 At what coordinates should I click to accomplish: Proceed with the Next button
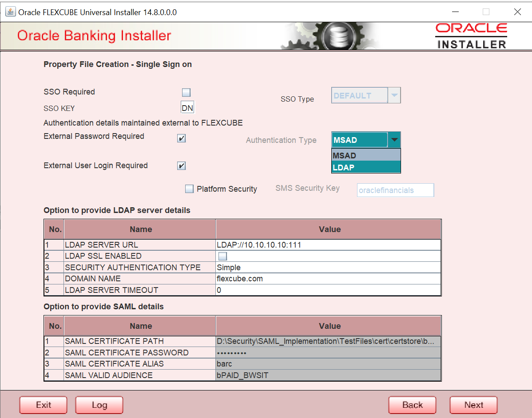[x=474, y=405]
